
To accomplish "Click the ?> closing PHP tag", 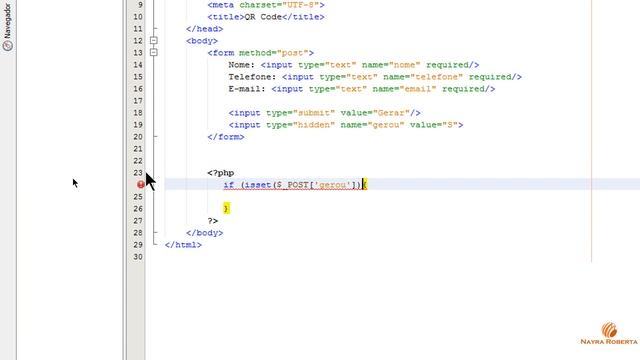I will pyautogui.click(x=213, y=221).
